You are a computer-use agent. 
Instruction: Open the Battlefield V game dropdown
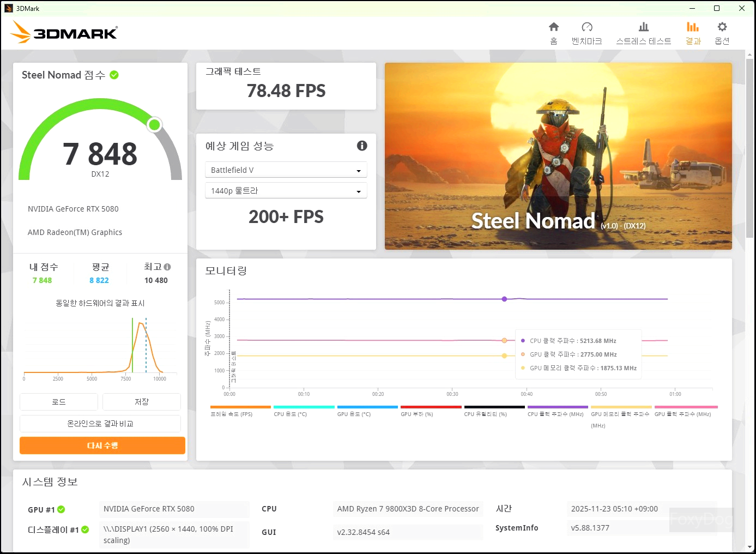pos(286,170)
